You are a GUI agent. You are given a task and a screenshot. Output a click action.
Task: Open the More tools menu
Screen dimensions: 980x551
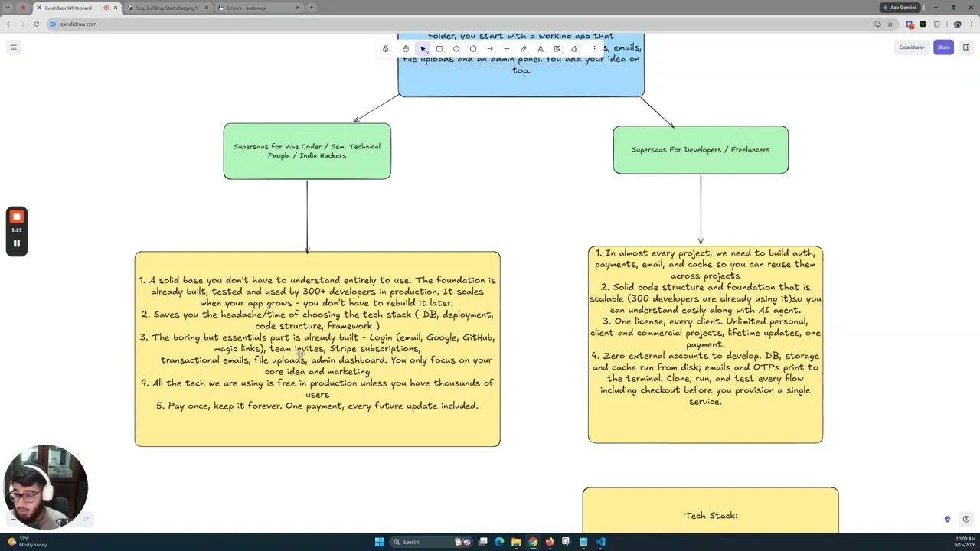pyautogui.click(x=594, y=49)
